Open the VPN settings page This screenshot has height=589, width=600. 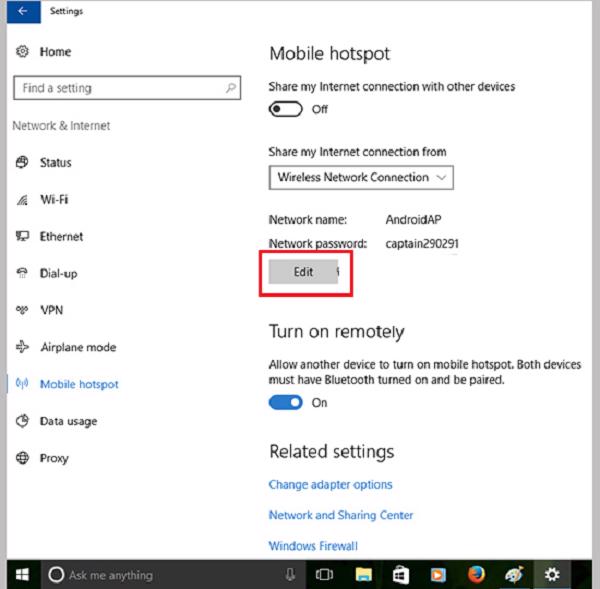pyautogui.click(x=50, y=311)
